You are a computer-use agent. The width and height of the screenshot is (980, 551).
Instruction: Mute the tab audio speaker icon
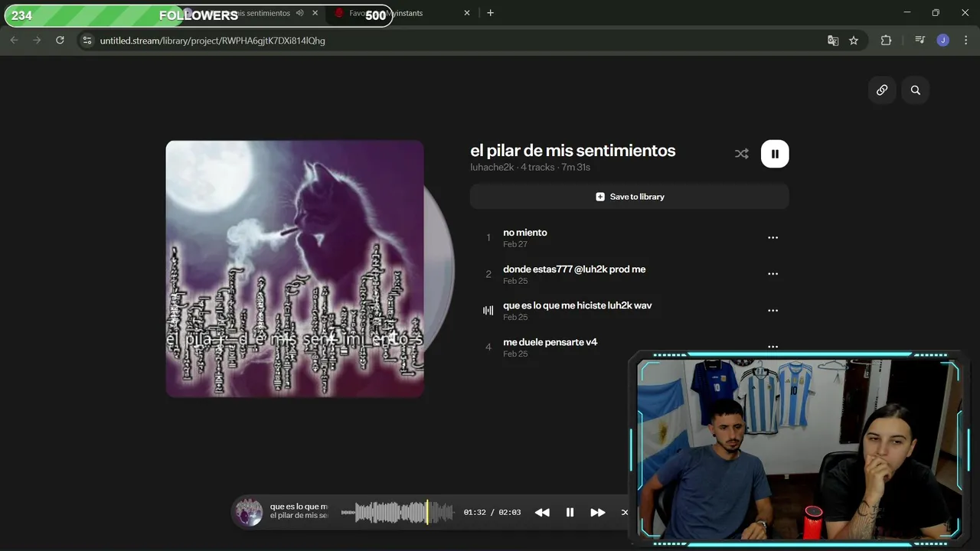(300, 13)
